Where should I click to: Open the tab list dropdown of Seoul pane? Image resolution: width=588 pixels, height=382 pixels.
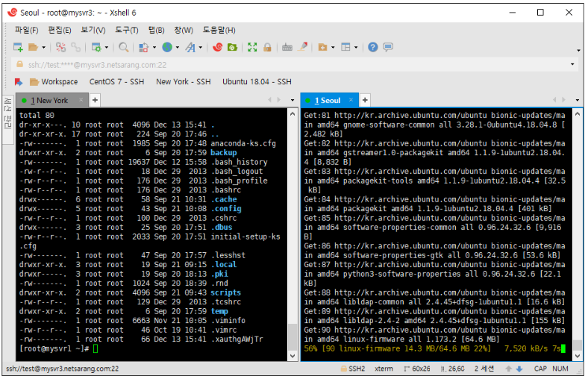coord(578,100)
